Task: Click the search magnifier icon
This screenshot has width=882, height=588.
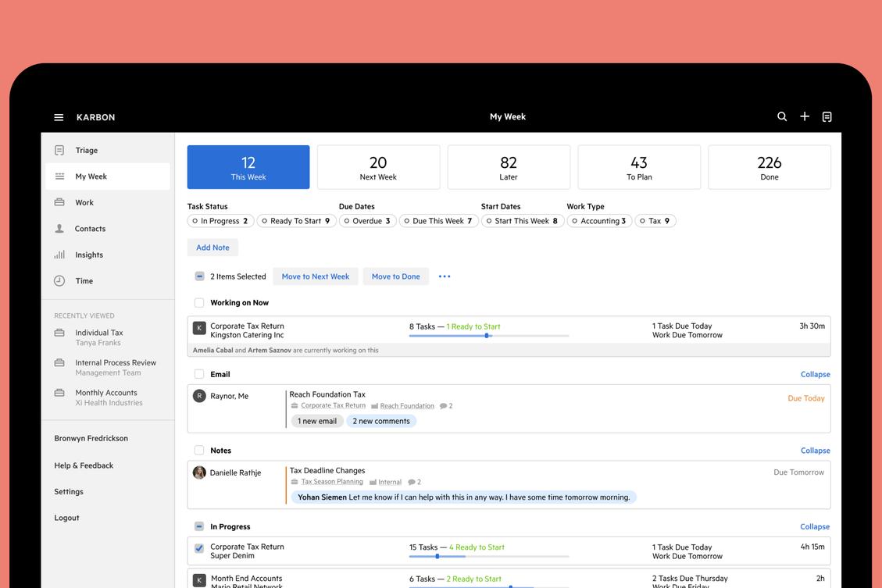Action: [782, 116]
